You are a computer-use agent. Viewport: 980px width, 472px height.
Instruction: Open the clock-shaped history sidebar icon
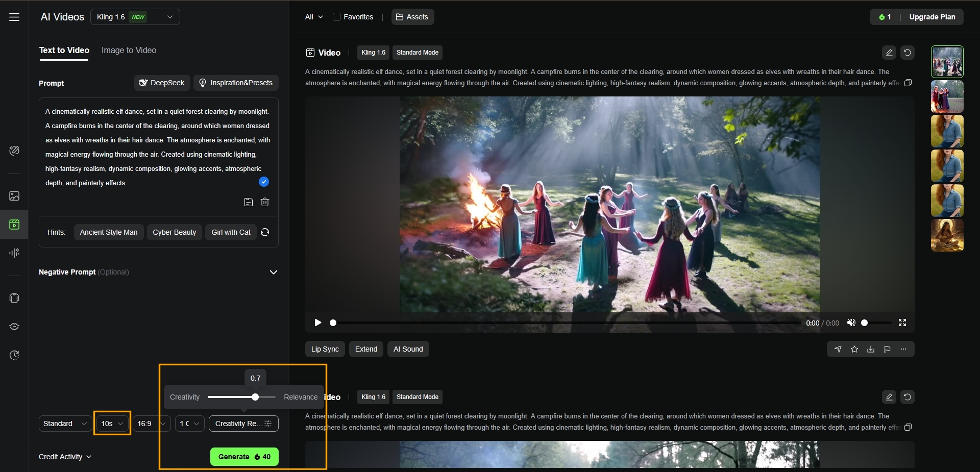point(14,355)
